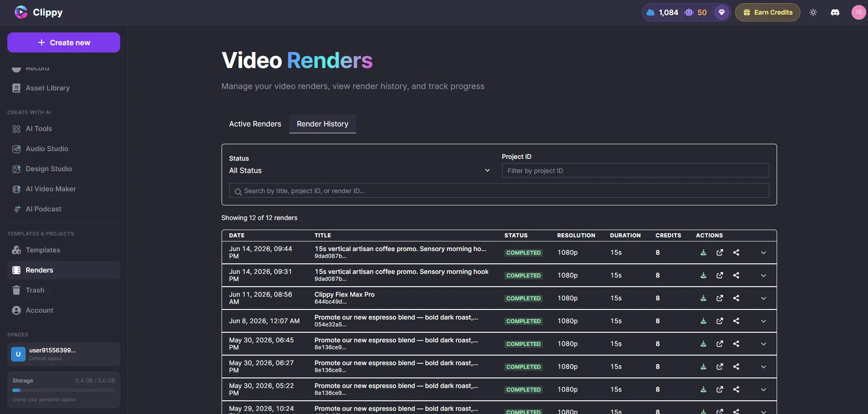Focus the Filter by project ID field

635,171
